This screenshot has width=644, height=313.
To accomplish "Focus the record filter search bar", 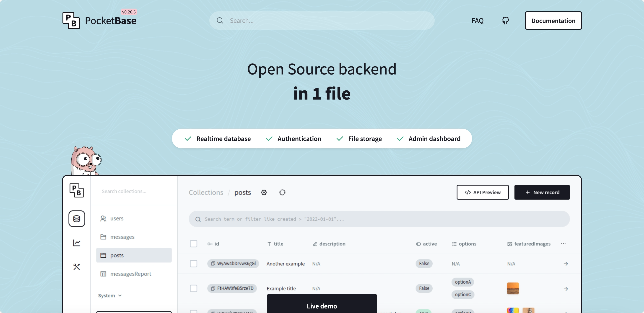I will click(x=379, y=219).
